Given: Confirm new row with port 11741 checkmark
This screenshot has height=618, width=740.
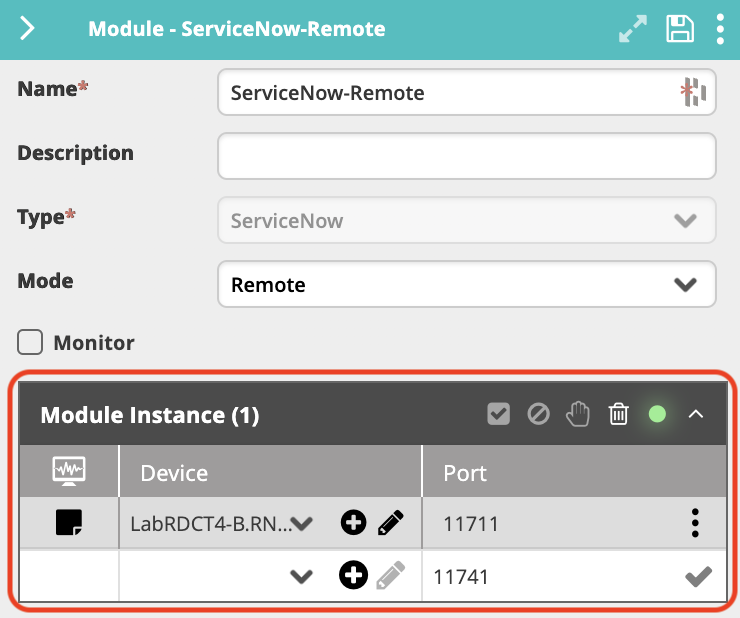Looking at the screenshot, I should click(698, 576).
